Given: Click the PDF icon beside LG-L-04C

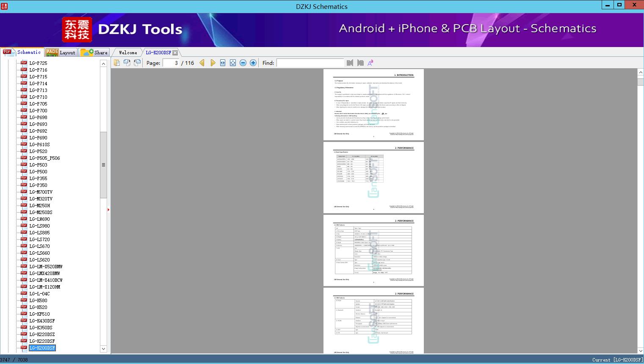Looking at the screenshot, I should pos(24,294).
